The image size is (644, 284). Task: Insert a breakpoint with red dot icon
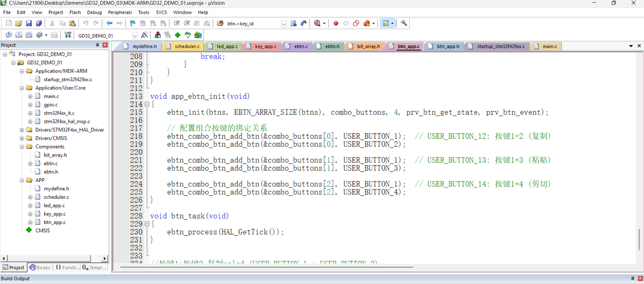336,23
